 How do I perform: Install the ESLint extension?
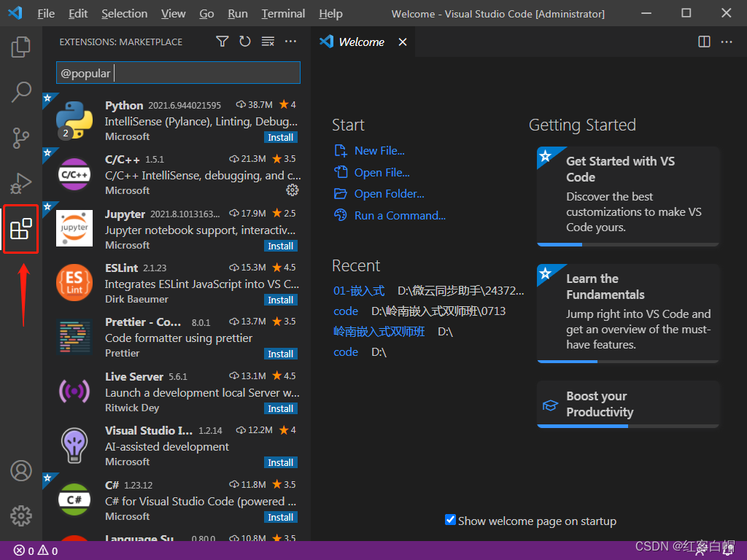281,300
